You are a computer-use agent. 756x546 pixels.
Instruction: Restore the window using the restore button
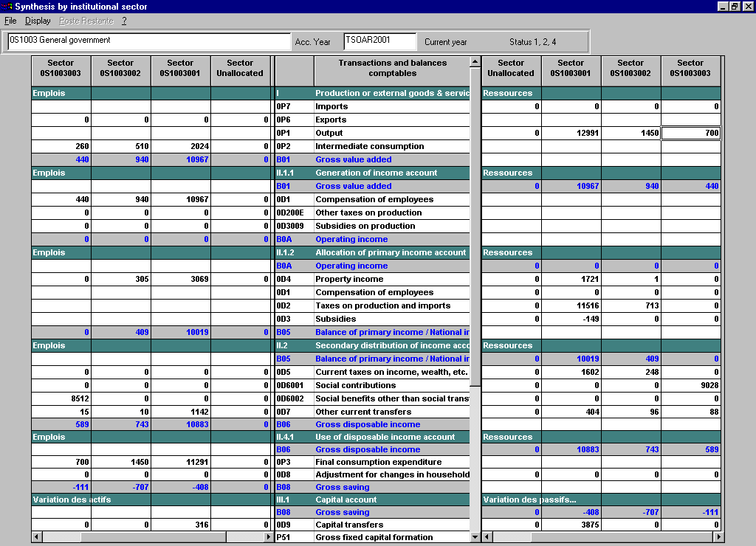pyautogui.click(x=735, y=7)
